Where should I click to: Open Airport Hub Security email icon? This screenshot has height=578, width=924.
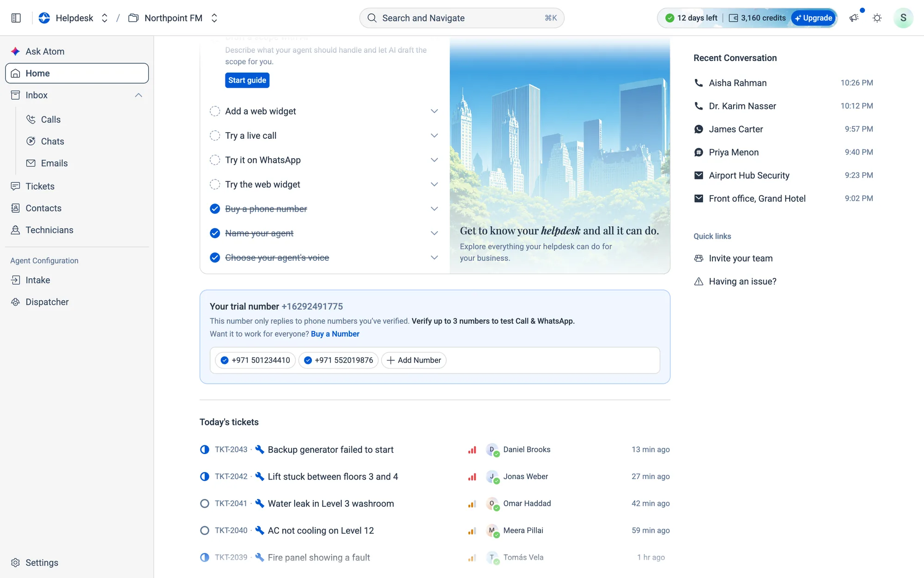[x=699, y=175]
